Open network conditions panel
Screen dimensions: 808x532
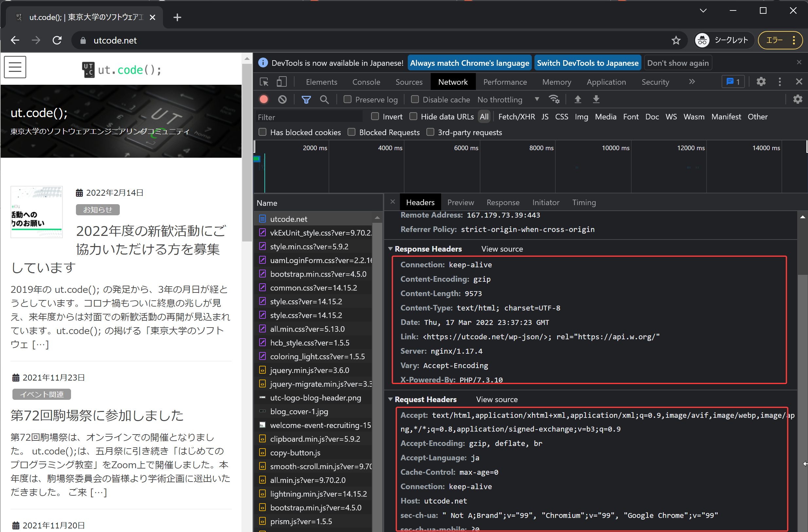pyautogui.click(x=554, y=99)
